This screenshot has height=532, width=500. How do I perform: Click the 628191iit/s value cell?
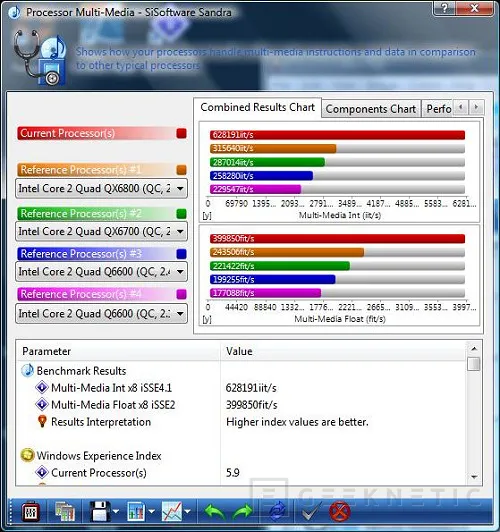[251, 387]
